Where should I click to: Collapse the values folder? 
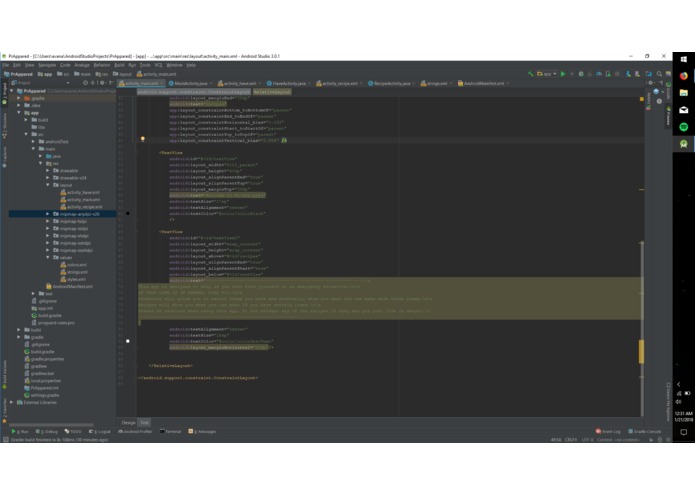[48, 257]
